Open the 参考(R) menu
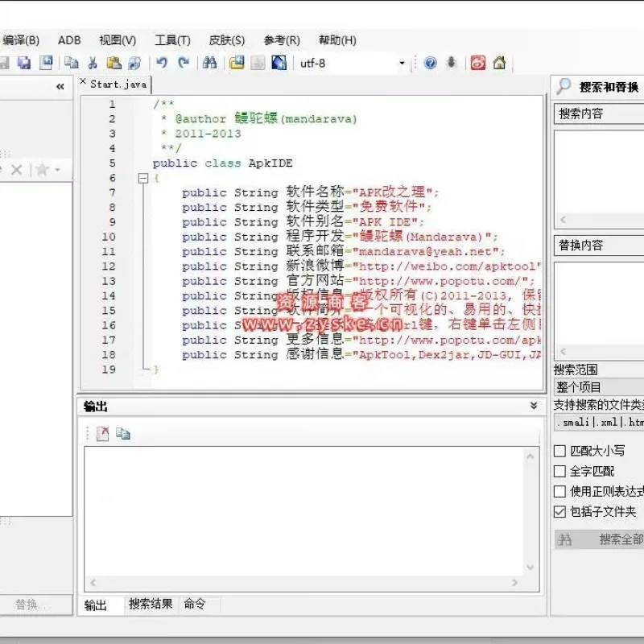 [282, 40]
